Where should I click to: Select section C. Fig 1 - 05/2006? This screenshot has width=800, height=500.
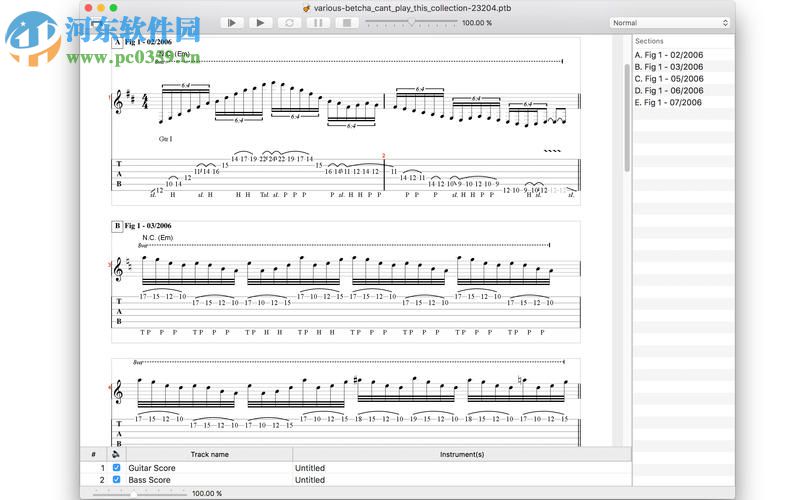[668, 79]
